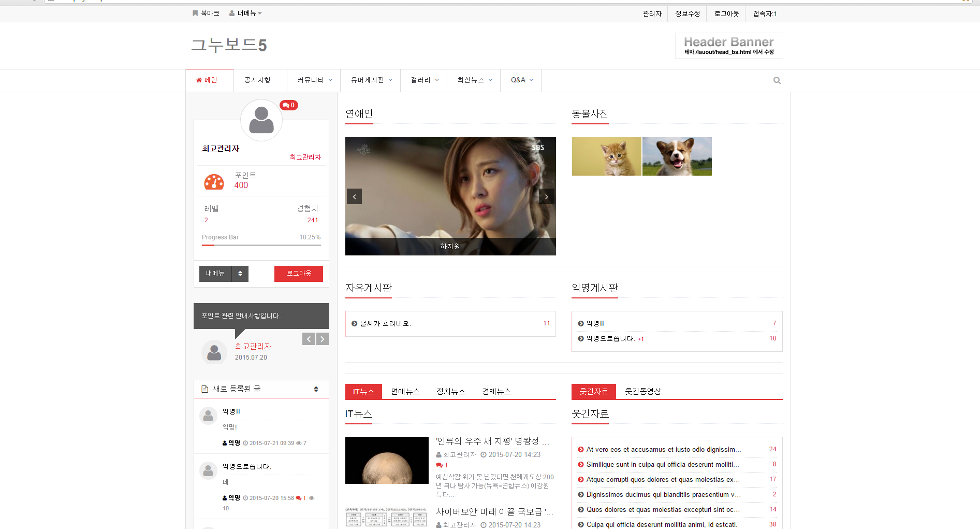
Task: Click the orange point gauge icon
Action: pyautogui.click(x=214, y=181)
